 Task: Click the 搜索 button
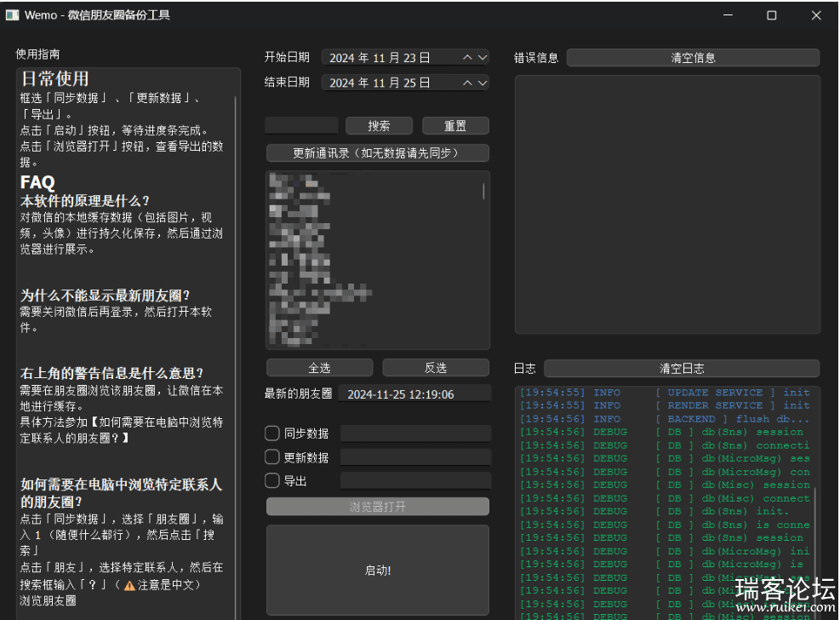(379, 126)
